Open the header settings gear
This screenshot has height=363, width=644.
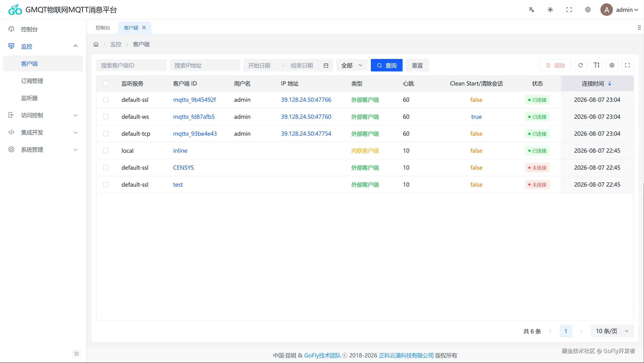[588, 10]
